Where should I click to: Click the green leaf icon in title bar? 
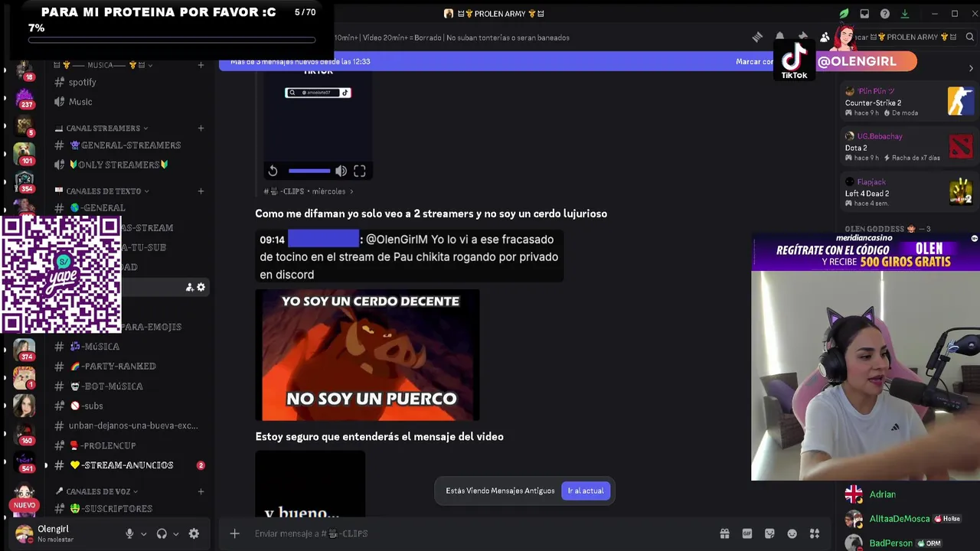coord(844,14)
